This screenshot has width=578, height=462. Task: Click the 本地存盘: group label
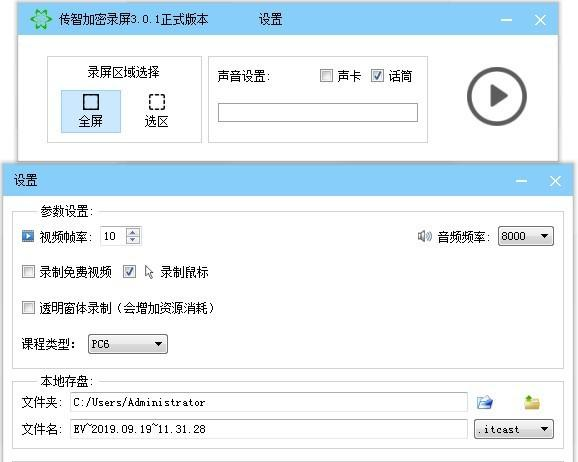pyautogui.click(x=67, y=381)
